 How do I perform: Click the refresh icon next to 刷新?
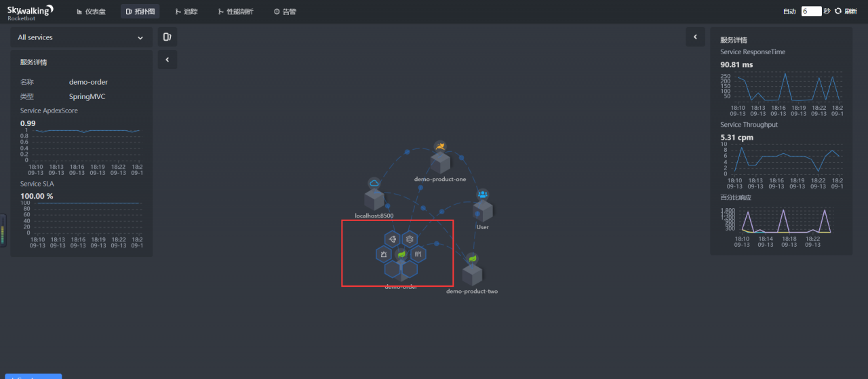[838, 12]
